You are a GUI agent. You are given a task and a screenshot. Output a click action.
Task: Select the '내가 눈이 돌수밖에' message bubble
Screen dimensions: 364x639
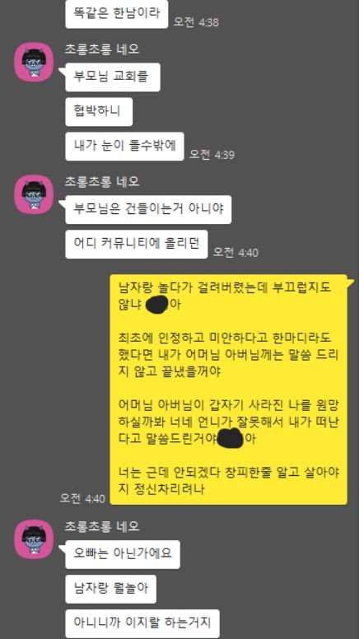coord(124,147)
